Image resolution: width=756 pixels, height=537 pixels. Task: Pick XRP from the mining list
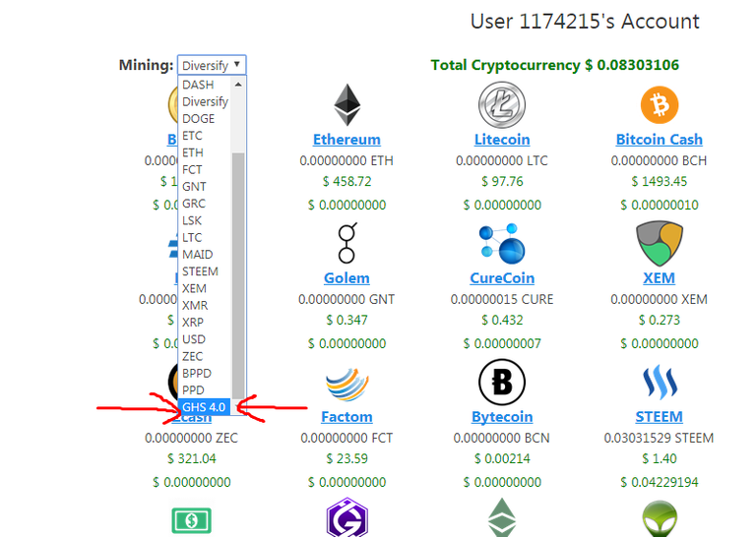pos(205,323)
